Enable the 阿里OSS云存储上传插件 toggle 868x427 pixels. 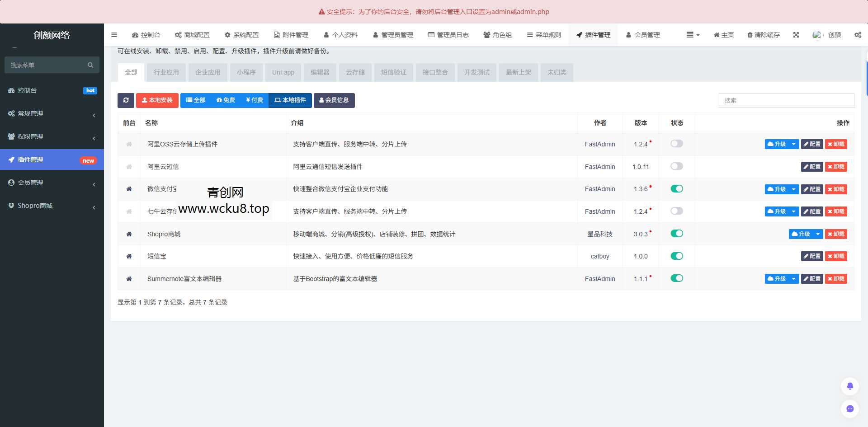pos(676,144)
